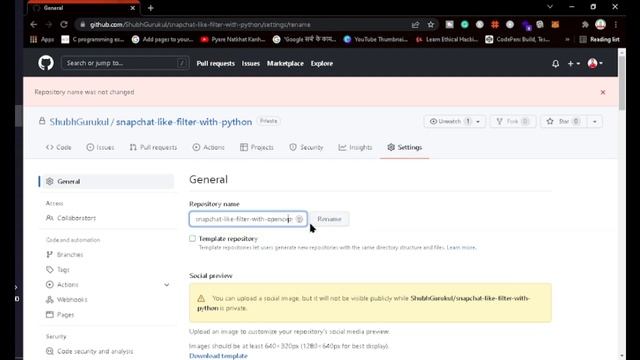Screen dimensions: 640x360
Task: Open the Learn more link
Action: pyautogui.click(x=461, y=247)
